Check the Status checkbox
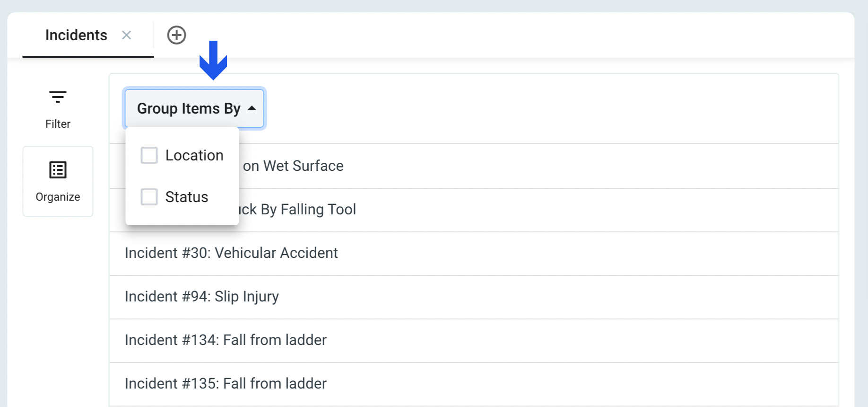Viewport: 868px width, 407px height. click(x=149, y=197)
